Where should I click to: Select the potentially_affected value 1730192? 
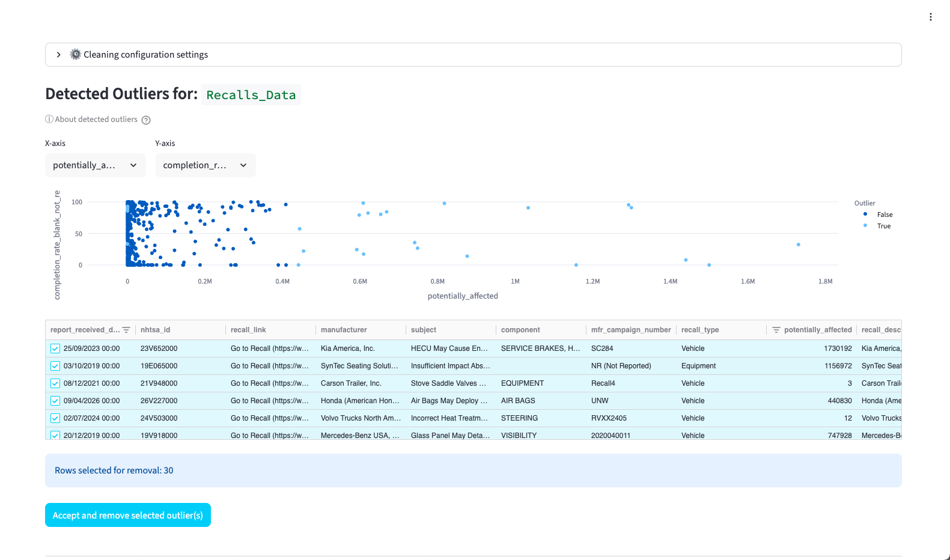(811, 348)
